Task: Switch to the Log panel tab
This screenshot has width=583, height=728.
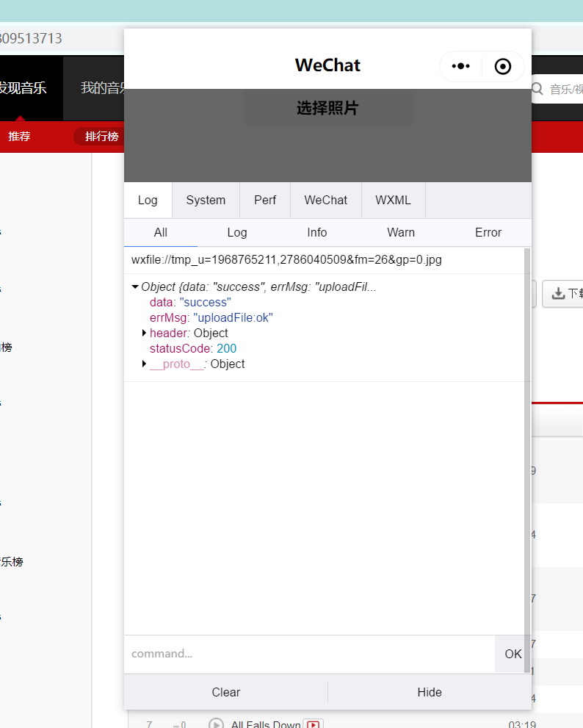Action: [x=148, y=200]
